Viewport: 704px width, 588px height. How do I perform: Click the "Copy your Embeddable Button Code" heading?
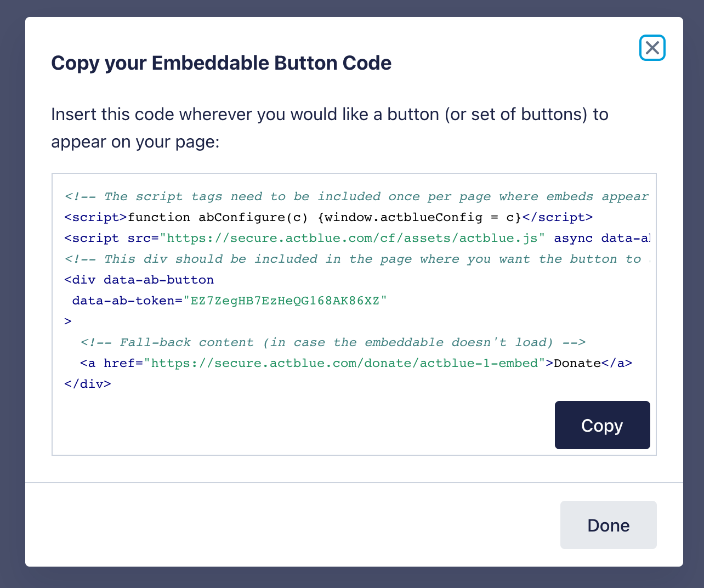click(221, 63)
